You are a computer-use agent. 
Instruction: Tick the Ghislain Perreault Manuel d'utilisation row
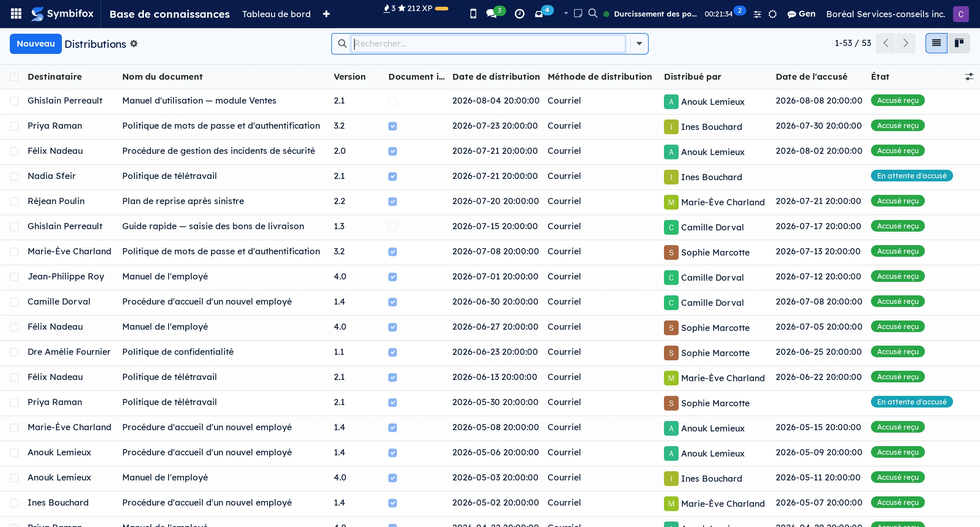14,101
